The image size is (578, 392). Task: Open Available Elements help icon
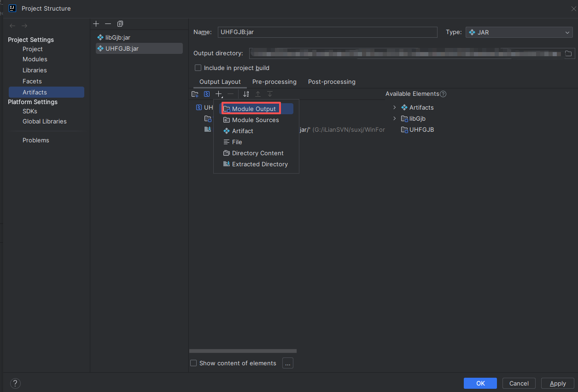[443, 94]
